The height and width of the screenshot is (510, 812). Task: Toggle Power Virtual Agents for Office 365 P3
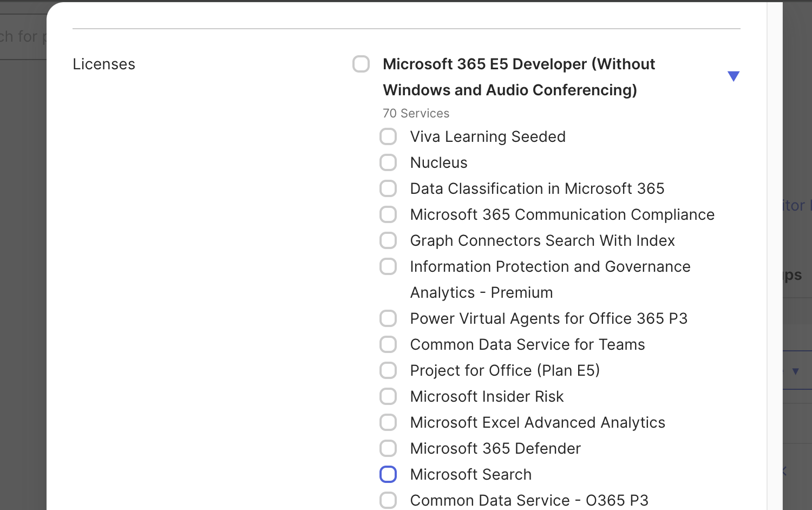pos(388,318)
